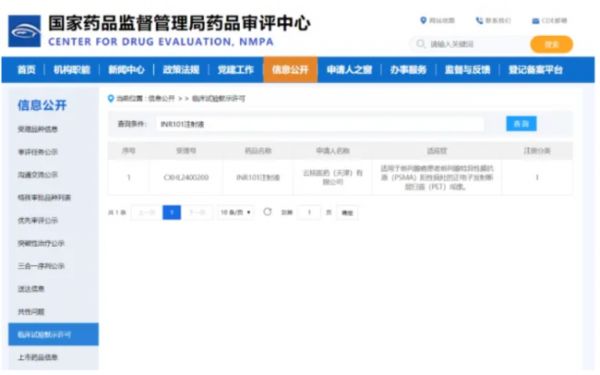Click the blue 查询 button
600x375 pixels.
[x=521, y=124]
